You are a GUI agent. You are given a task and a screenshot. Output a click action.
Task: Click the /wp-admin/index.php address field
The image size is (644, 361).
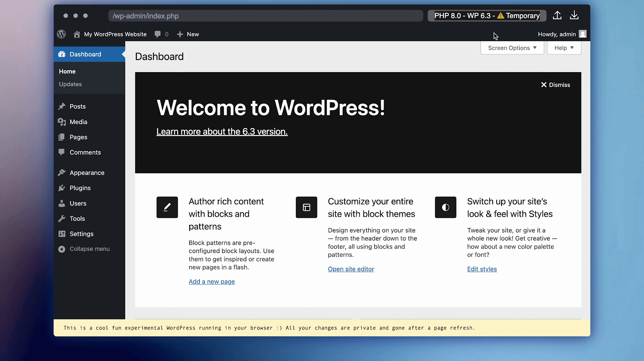click(266, 16)
